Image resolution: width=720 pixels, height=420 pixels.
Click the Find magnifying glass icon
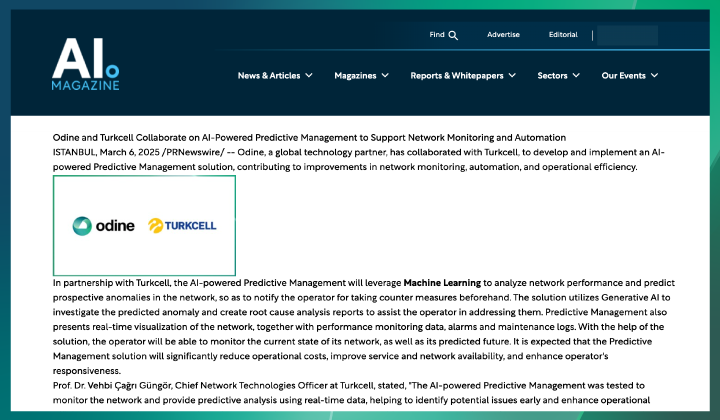(x=453, y=35)
